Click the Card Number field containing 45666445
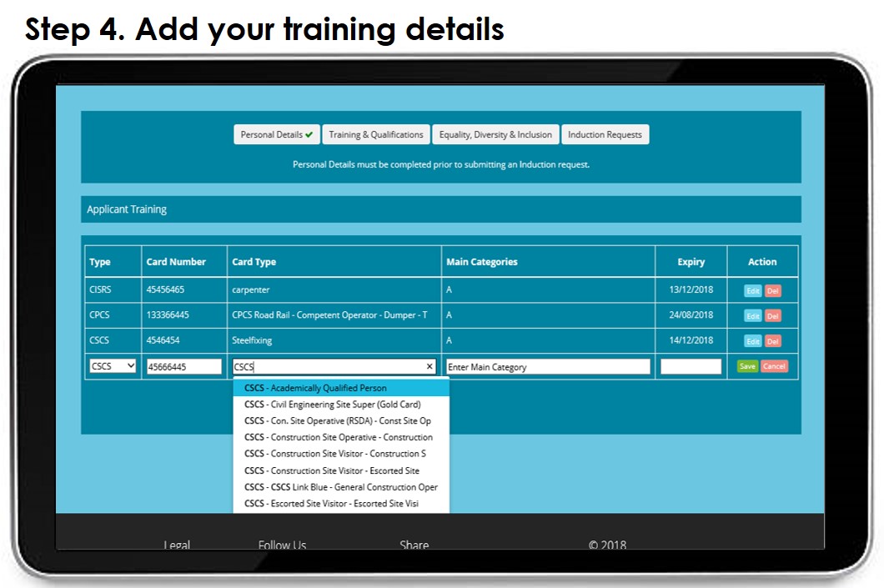 coord(184,366)
